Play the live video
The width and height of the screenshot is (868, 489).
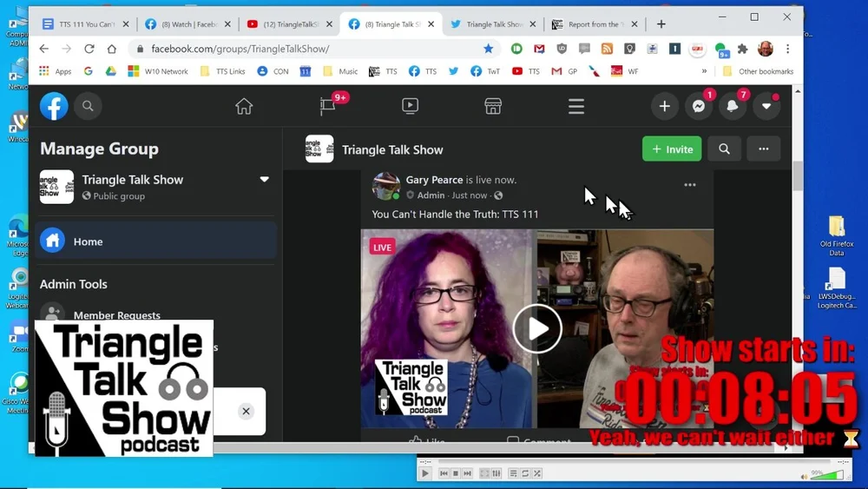537,329
